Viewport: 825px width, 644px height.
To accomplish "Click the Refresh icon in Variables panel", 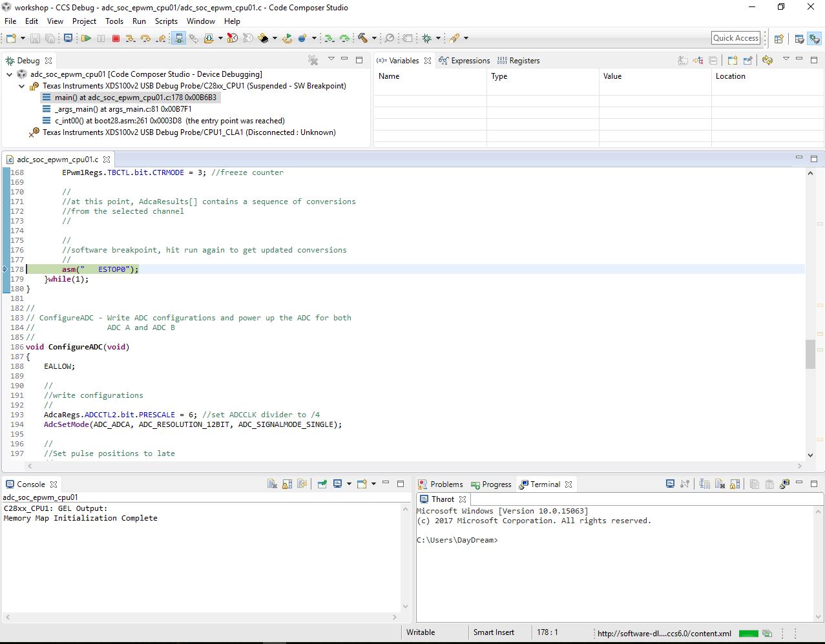I will [768, 60].
